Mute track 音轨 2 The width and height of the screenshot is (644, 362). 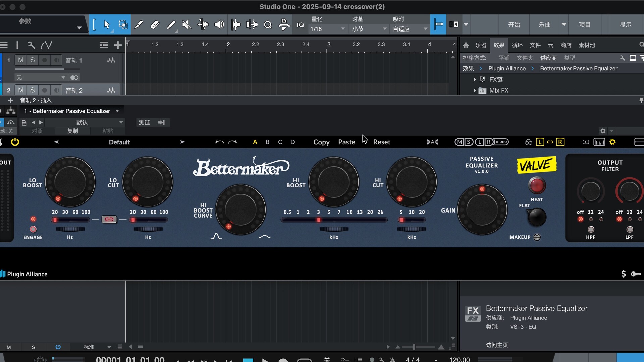tap(21, 90)
